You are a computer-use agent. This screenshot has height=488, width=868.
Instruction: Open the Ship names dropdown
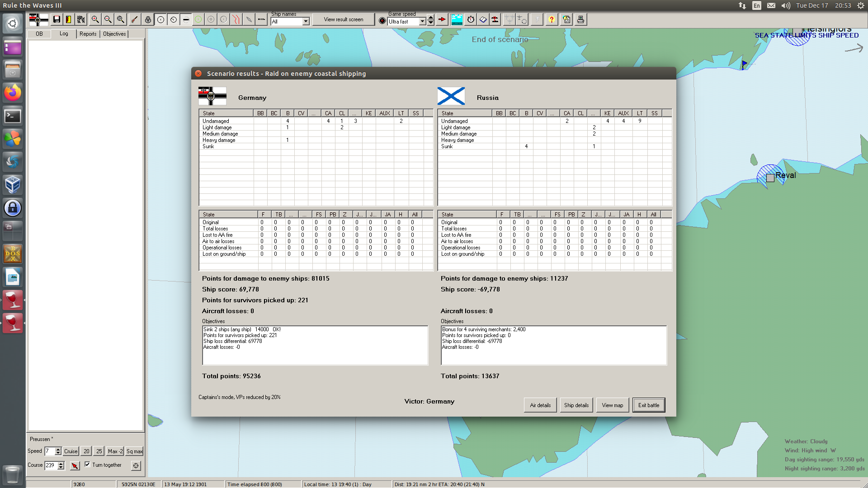coord(306,21)
